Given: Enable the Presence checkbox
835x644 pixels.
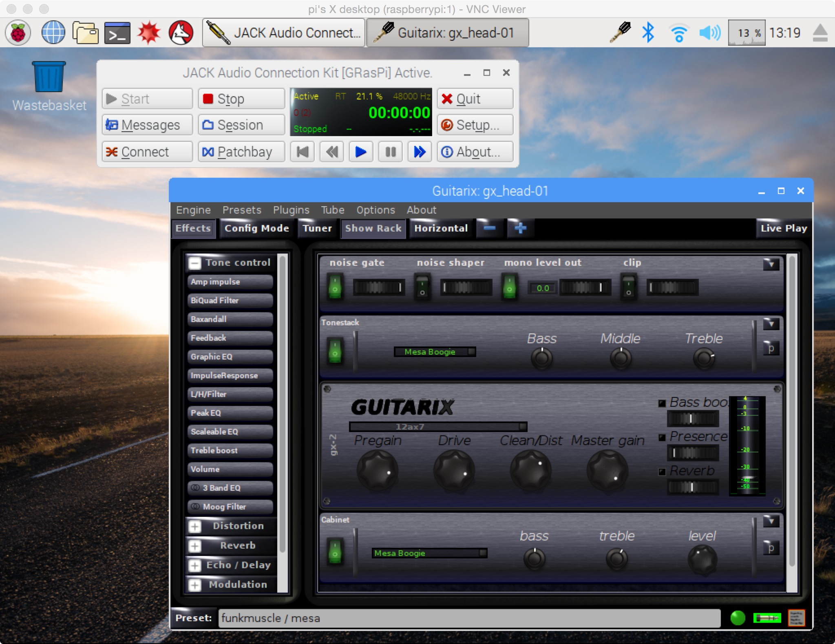Looking at the screenshot, I should pos(662,437).
